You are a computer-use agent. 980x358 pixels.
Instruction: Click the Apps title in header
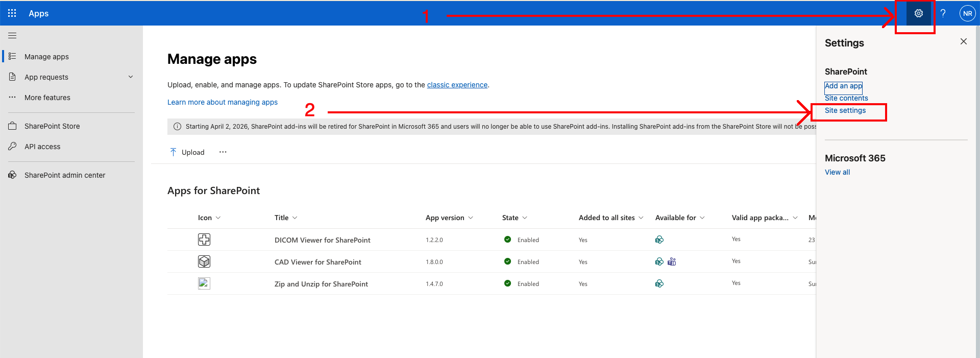pos(39,13)
